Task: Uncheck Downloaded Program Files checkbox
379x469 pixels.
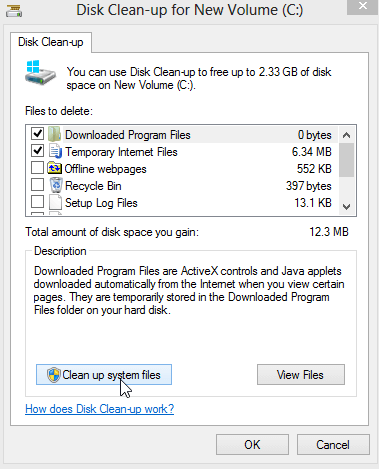Action: tap(37, 134)
